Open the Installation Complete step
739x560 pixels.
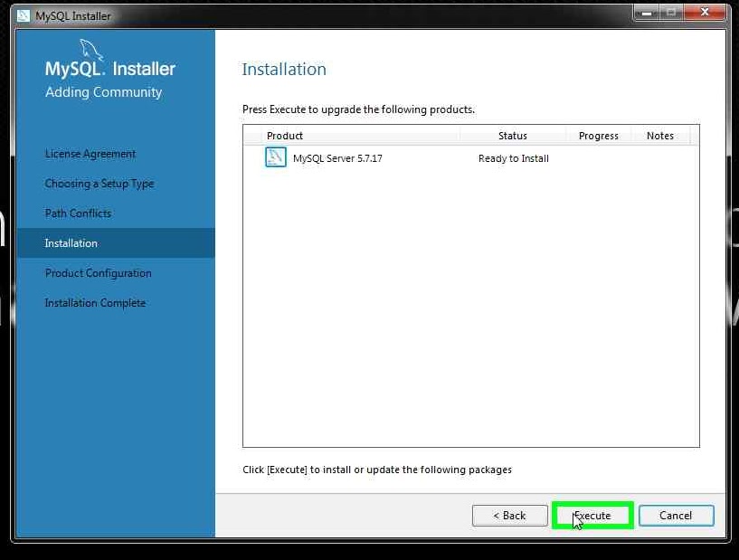(x=95, y=303)
